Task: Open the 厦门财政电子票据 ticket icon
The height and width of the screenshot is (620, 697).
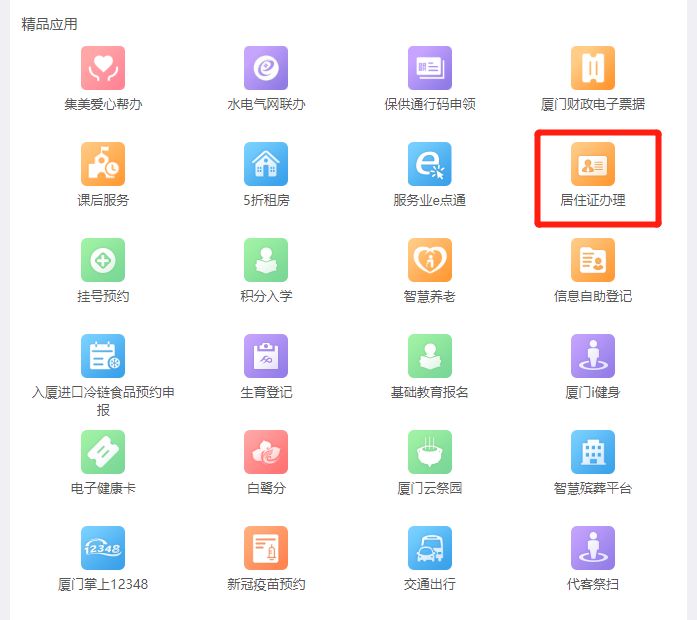Action: point(593,68)
